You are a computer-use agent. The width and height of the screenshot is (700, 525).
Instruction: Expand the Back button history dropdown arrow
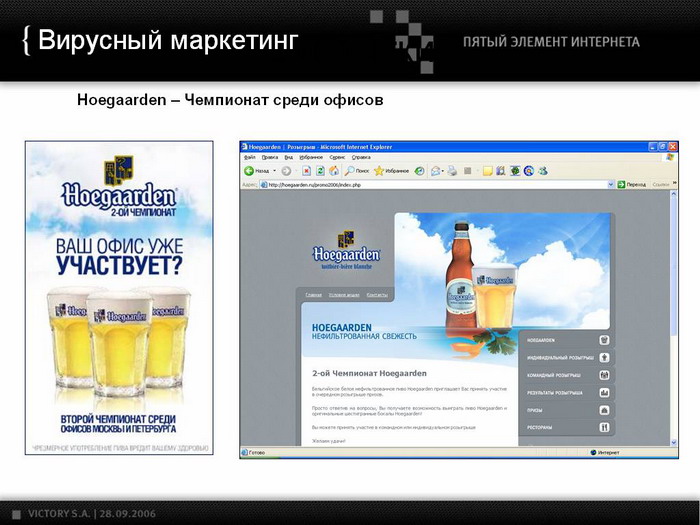point(276,171)
